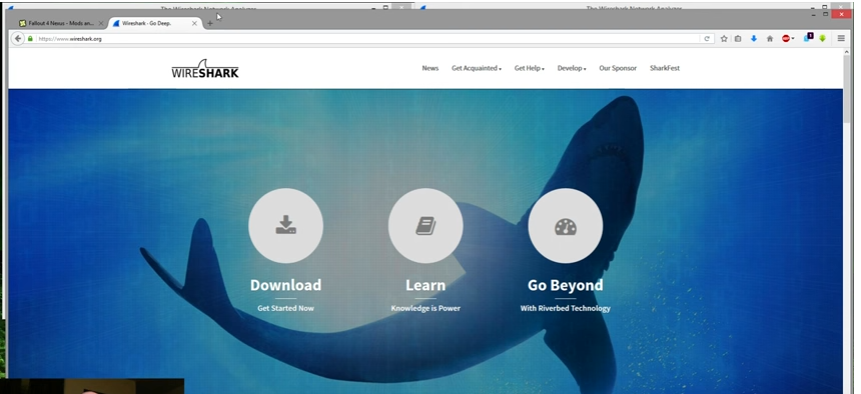
Task: Open the Adblock icon dropdown arrow
Action: [793, 39]
